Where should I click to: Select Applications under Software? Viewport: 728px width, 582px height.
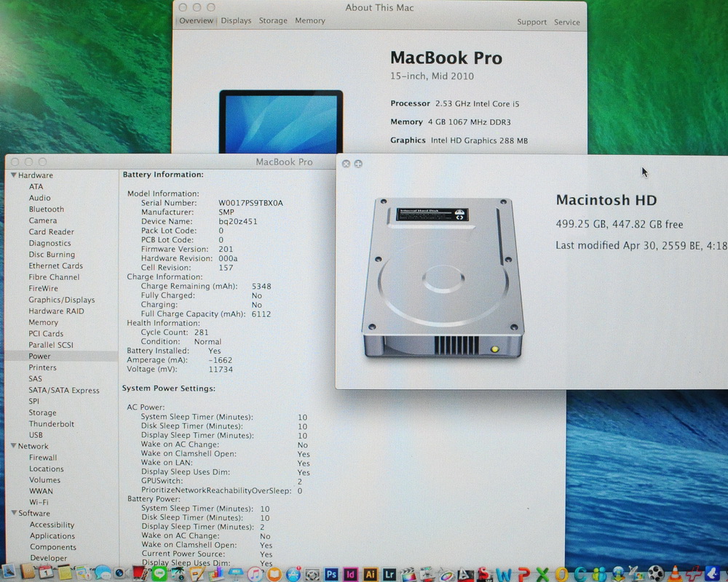(52, 536)
